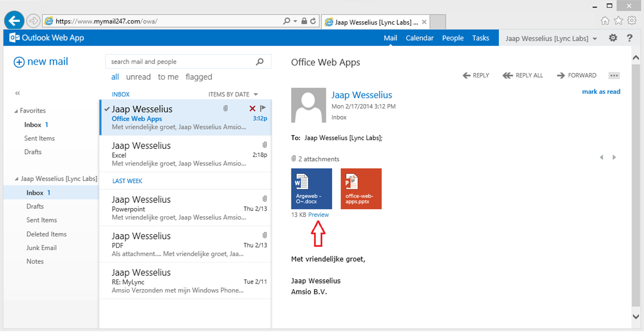Click the browser forward arrow button
Screen dimensions: 644x336
tap(33, 21)
